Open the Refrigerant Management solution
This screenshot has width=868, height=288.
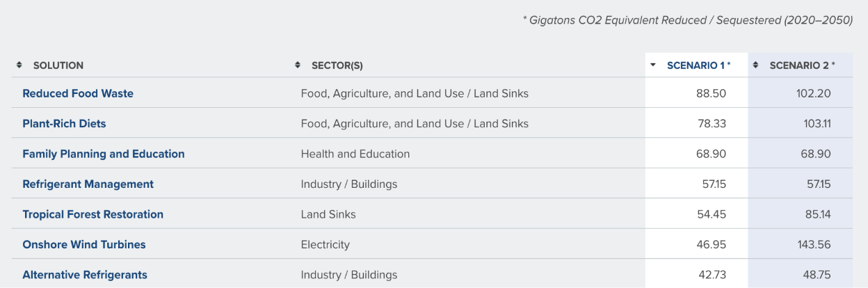88,184
